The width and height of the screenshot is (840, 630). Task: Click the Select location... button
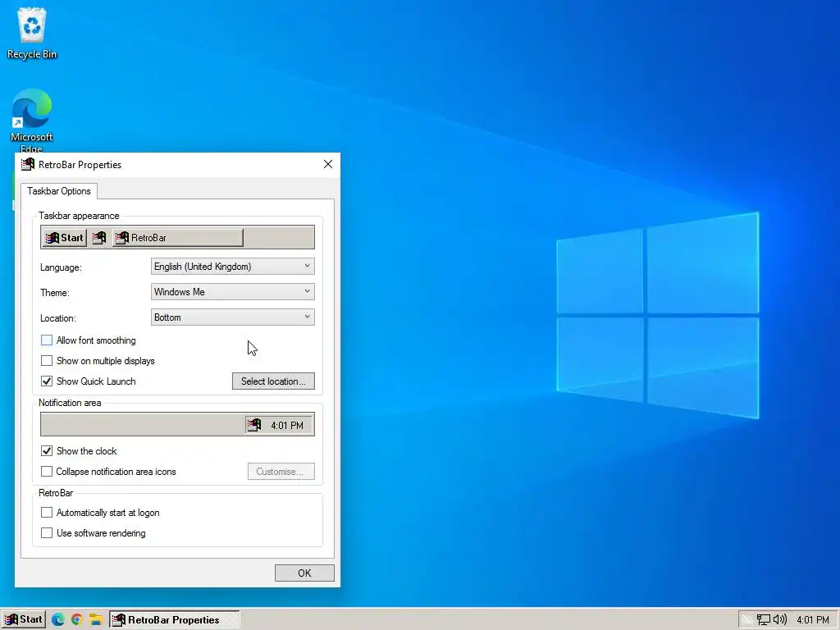273,381
